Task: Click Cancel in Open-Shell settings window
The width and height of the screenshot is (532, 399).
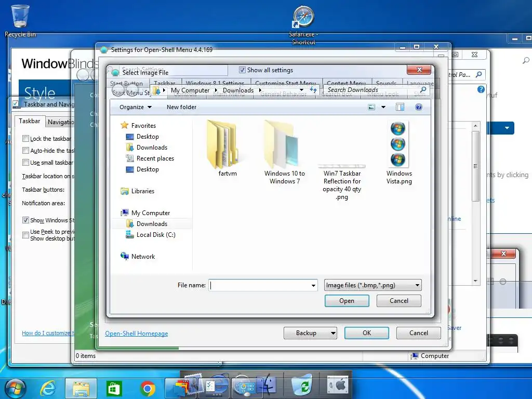Action: [419, 333]
